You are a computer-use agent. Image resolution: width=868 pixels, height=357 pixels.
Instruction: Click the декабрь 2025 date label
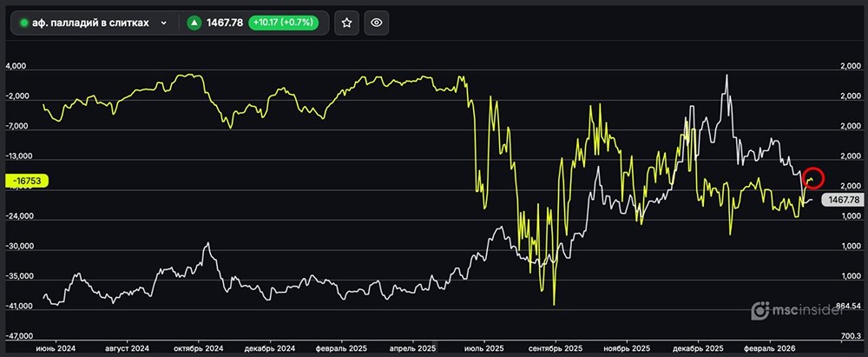coord(699,348)
